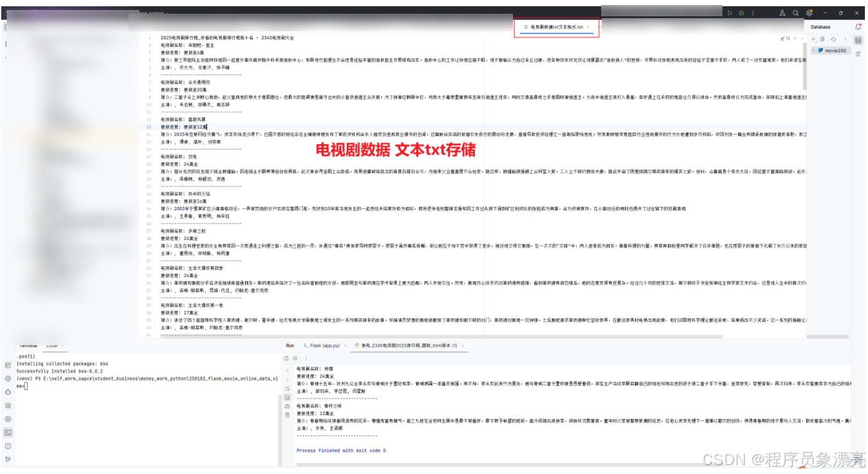This screenshot has height=474, width=868.
Task: Refresh the Database panel with the sync icon
Action: coord(834,39)
